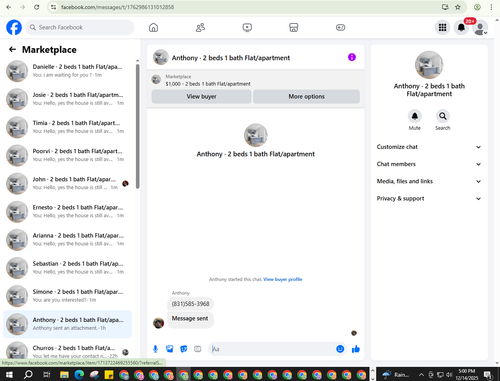Click the conversation list scrollbar
Viewport: 500px width, 381px height.
click(138, 127)
